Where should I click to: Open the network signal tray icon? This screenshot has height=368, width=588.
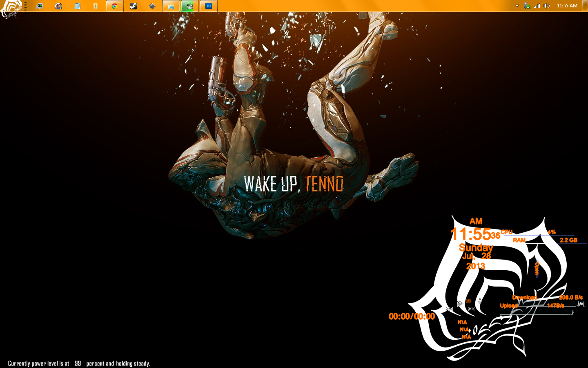coord(537,6)
